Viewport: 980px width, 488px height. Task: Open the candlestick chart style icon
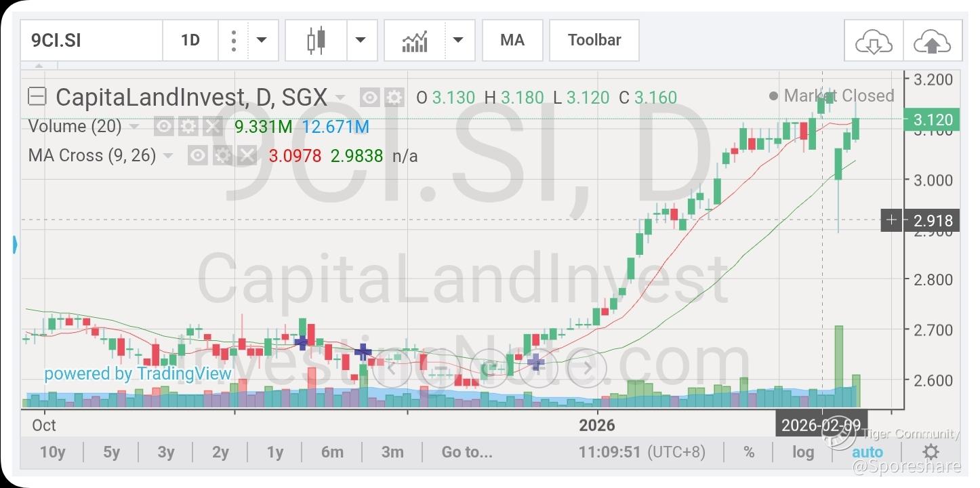(316, 41)
